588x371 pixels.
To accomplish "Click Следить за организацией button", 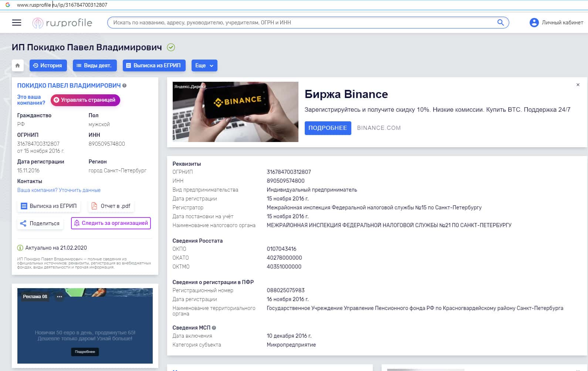I will pos(111,223).
